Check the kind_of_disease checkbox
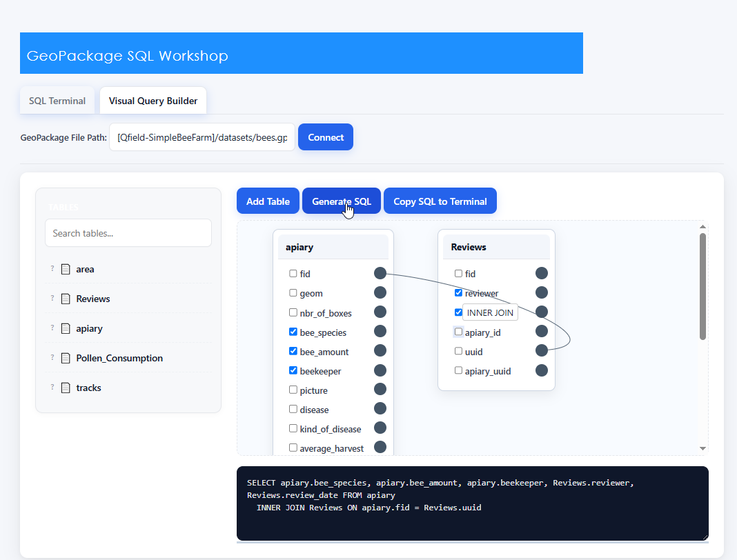Screen dimensions: 737x560 [293, 428]
